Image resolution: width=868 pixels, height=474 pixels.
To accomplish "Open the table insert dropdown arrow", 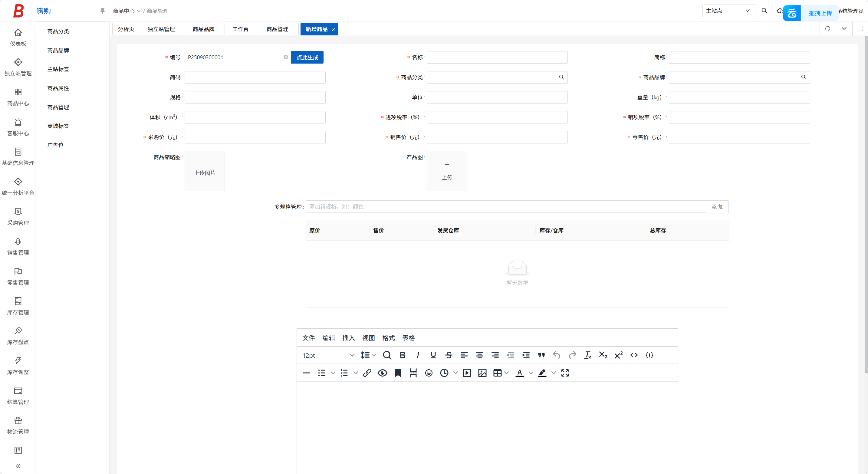I will (x=506, y=373).
